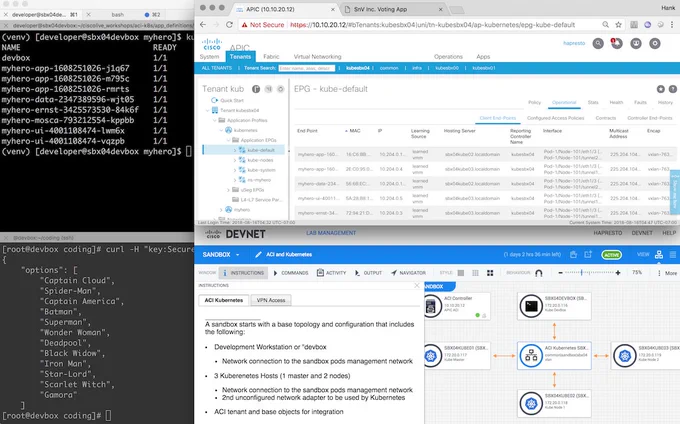Click the sandbox topology view icon

coord(659,254)
